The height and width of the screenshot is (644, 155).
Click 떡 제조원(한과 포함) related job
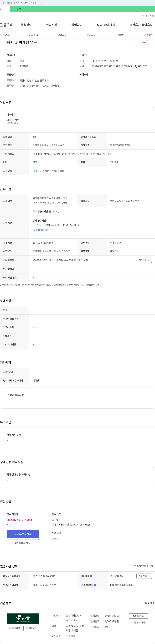(120, 145)
